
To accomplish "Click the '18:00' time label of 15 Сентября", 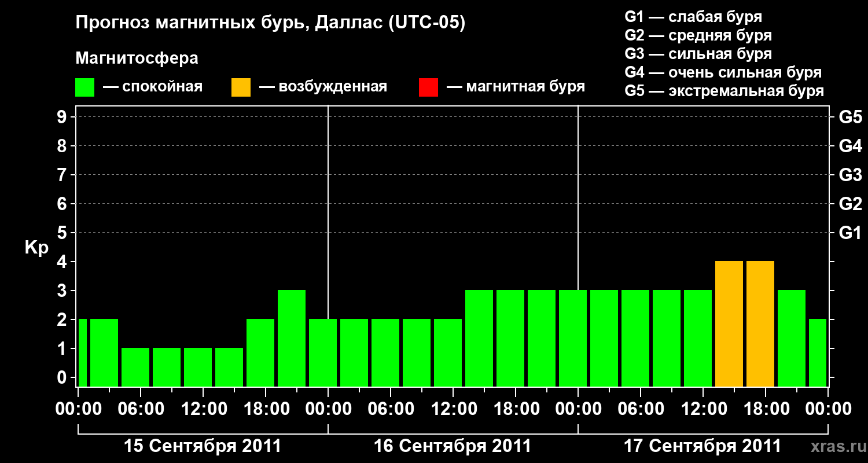I will tap(266, 409).
